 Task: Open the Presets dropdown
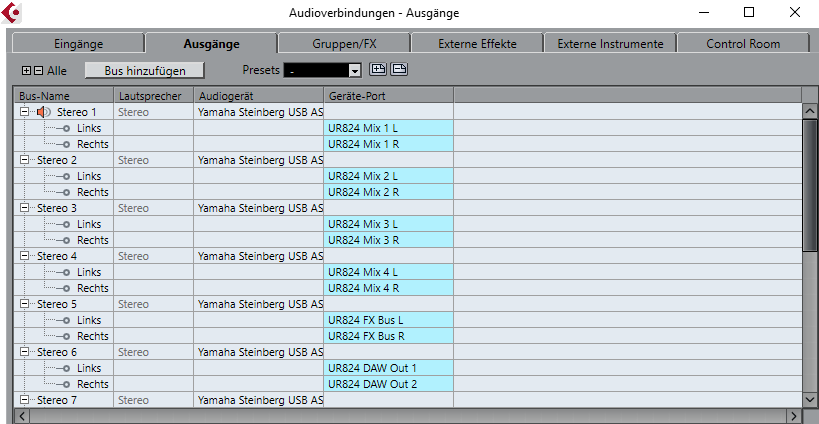click(x=355, y=70)
